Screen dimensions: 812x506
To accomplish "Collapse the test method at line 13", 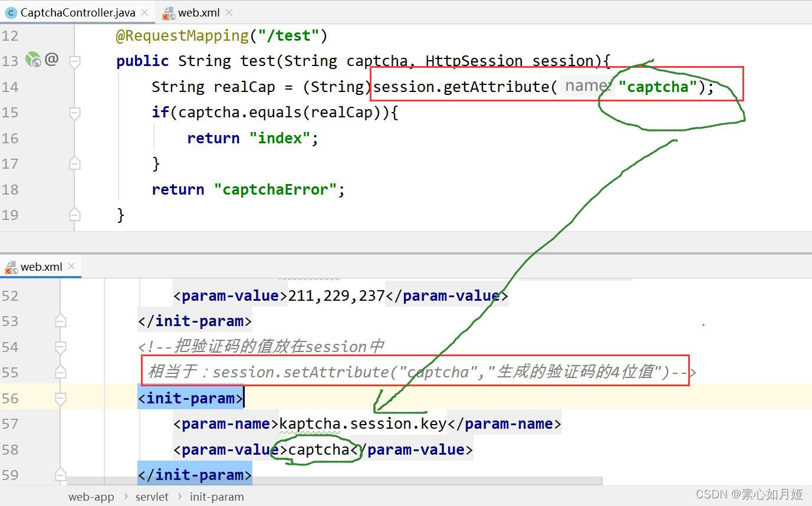I will coord(75,61).
